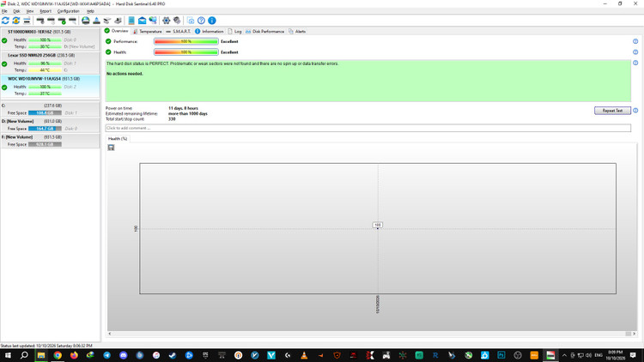644x362 pixels.
Task: Select the ST1000DM003-1ER162 disk
Action: tap(50, 39)
